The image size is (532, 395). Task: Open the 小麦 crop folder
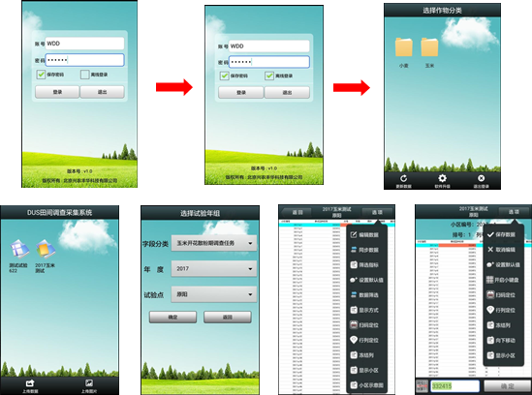coord(404,47)
